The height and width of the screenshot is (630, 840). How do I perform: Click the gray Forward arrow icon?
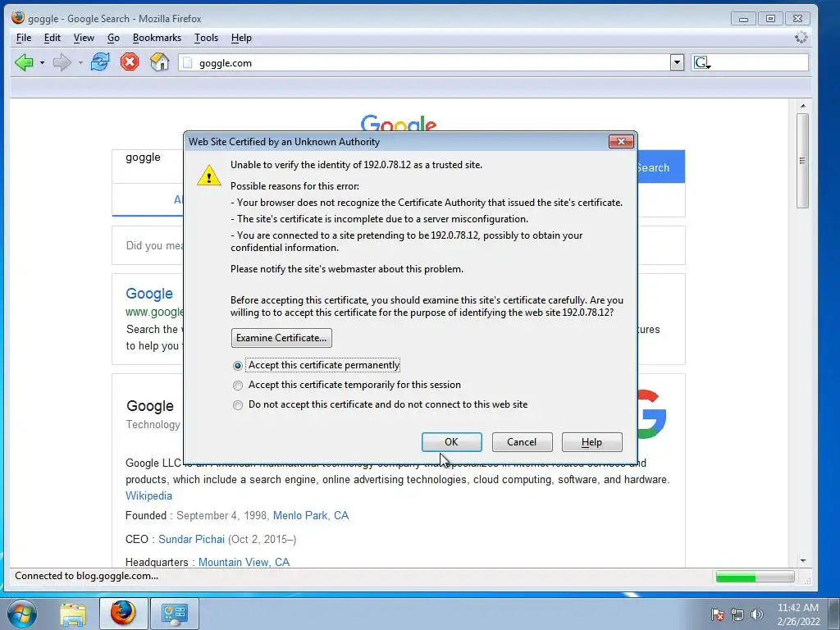click(x=62, y=62)
